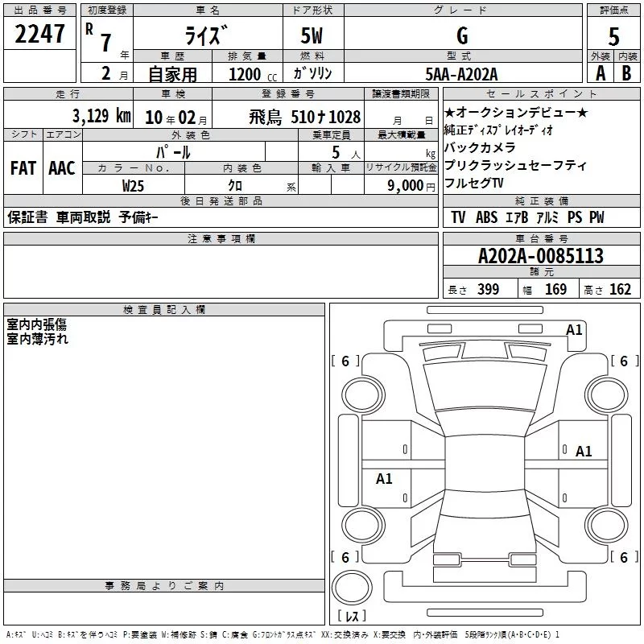Click the プリクラッシュセーフティ sales point
The width and height of the screenshot is (644, 644).
(515, 165)
